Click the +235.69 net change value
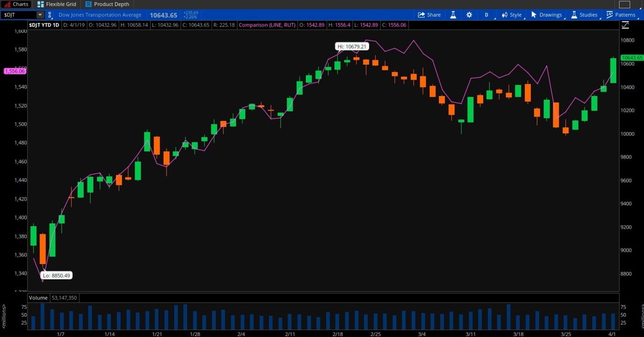Image resolution: width=644 pixels, height=337 pixels. (x=190, y=13)
